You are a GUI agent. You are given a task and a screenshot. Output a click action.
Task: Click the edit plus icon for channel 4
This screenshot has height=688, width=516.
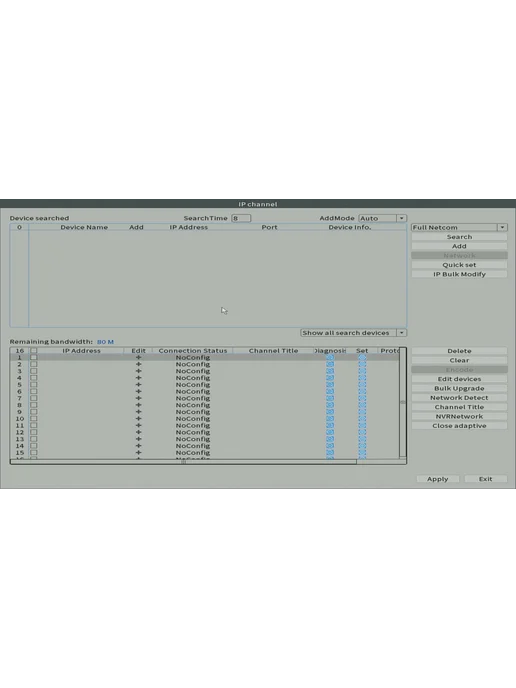tap(139, 378)
